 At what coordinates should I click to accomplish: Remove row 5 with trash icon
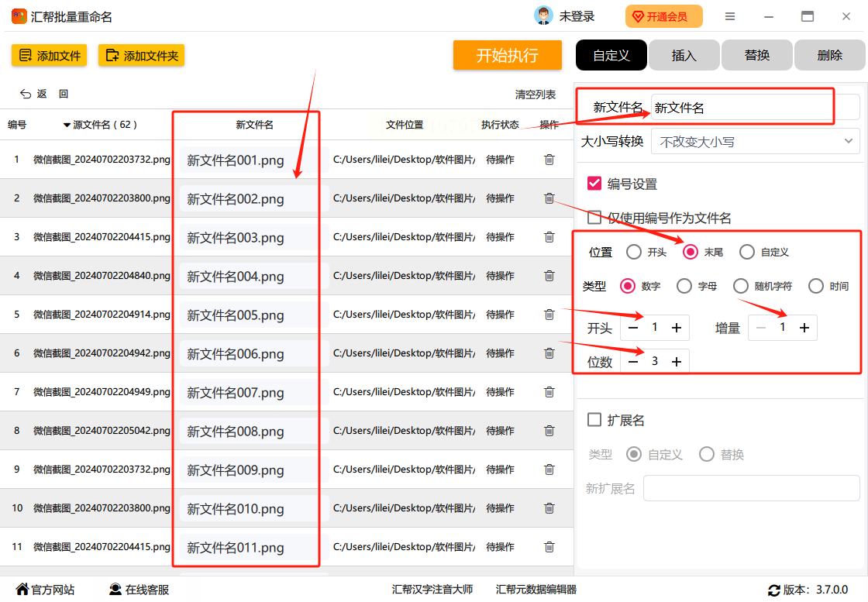pyautogui.click(x=549, y=315)
